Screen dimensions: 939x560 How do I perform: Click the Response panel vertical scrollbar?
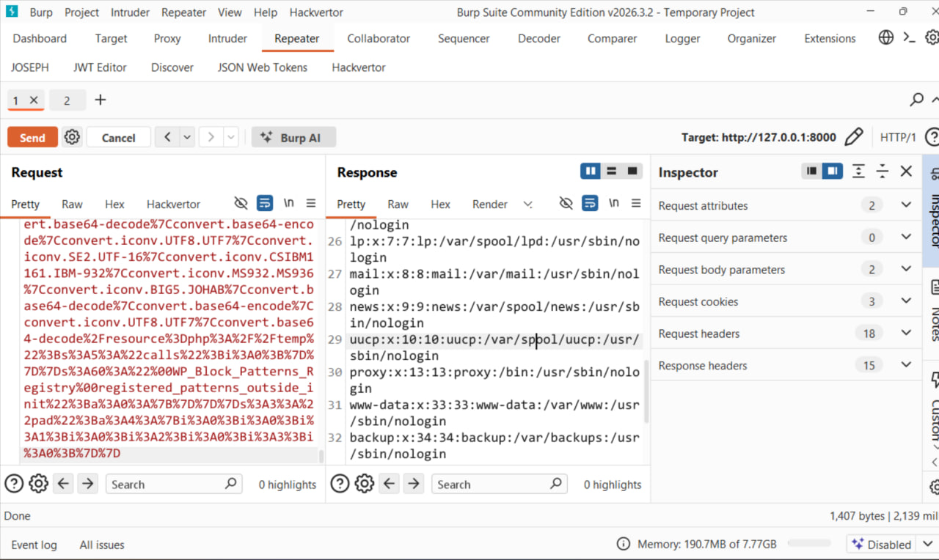(x=646, y=391)
